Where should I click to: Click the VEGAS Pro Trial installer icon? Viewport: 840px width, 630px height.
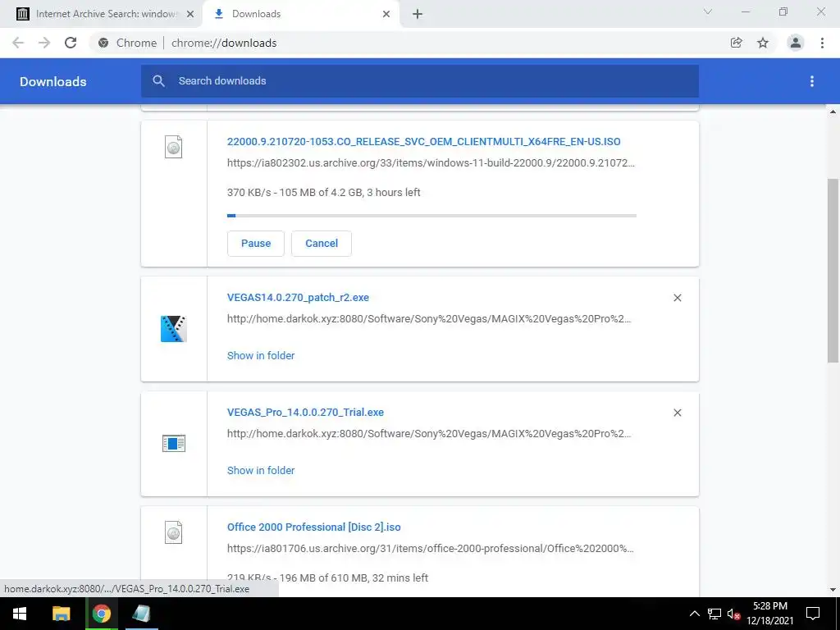click(x=174, y=444)
